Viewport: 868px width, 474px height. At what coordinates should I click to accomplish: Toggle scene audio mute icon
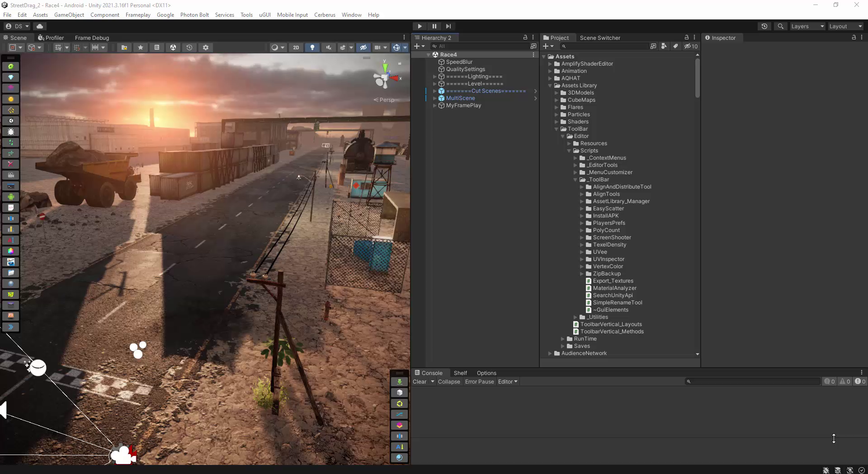[x=329, y=47]
